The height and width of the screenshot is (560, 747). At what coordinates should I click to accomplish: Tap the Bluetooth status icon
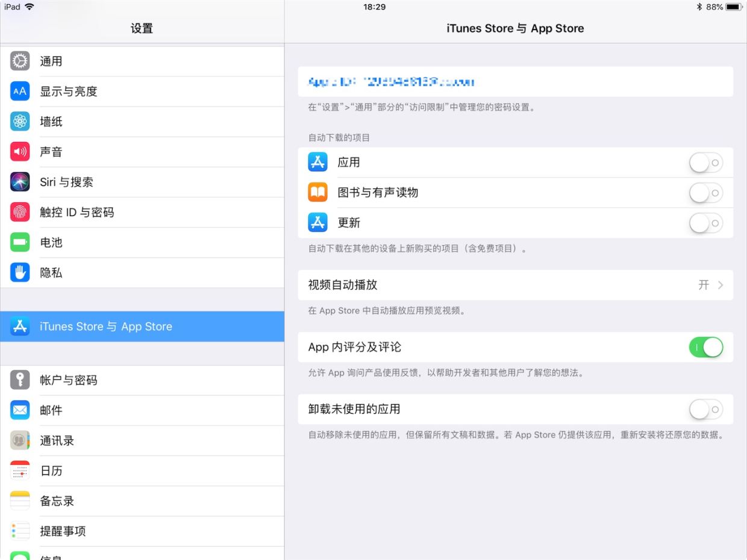[699, 7]
